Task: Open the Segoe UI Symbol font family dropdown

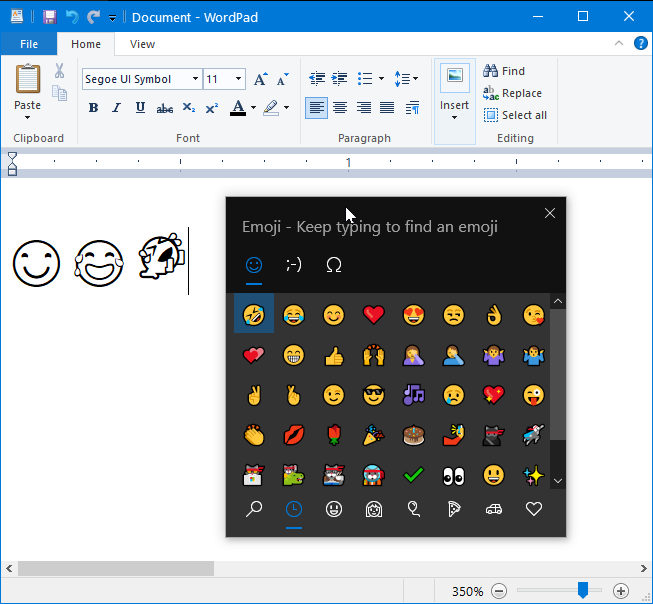Action: click(195, 79)
